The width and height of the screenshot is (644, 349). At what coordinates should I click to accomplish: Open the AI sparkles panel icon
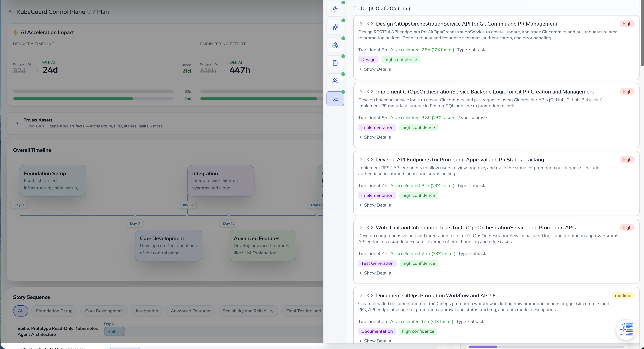[x=335, y=27]
